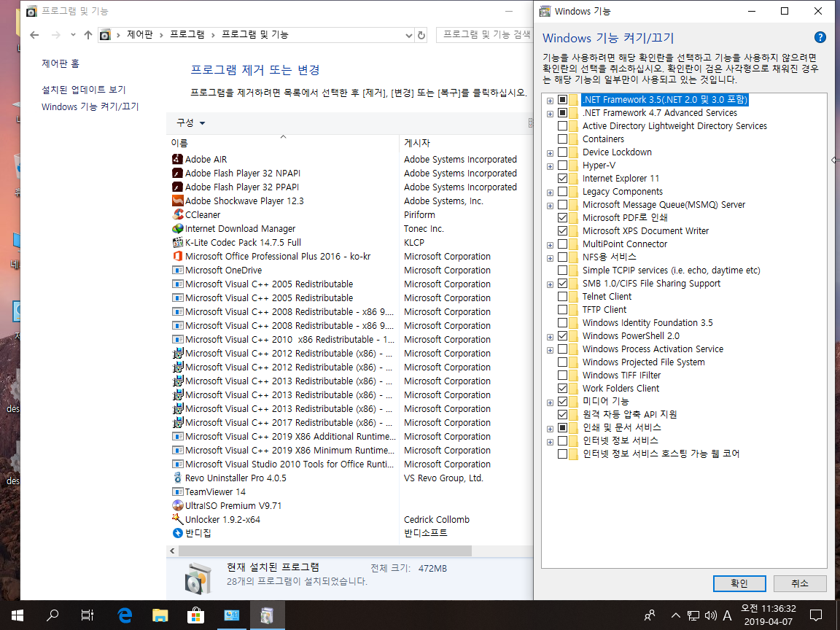This screenshot has height=630, width=840.
Task: Open the volume control in system tray
Action: (x=710, y=615)
